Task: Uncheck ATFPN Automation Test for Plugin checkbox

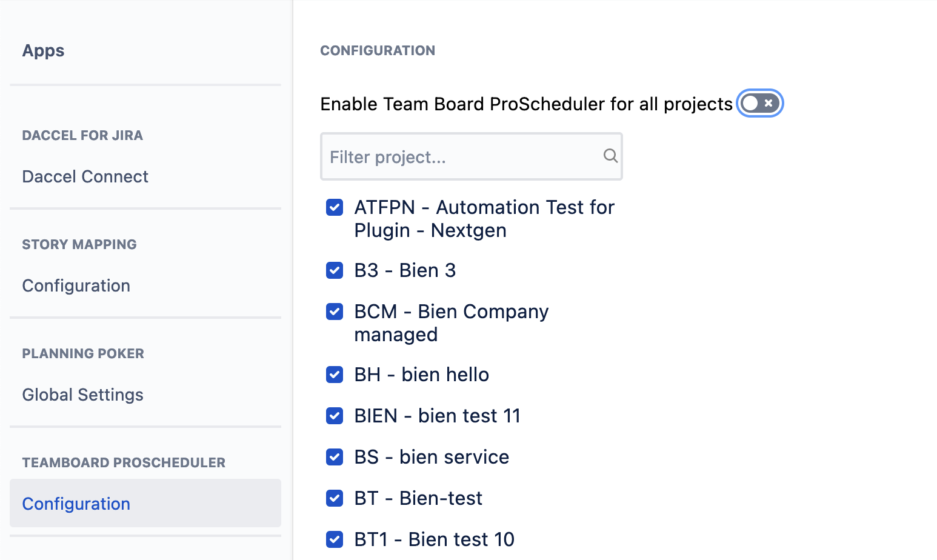Action: (x=335, y=207)
